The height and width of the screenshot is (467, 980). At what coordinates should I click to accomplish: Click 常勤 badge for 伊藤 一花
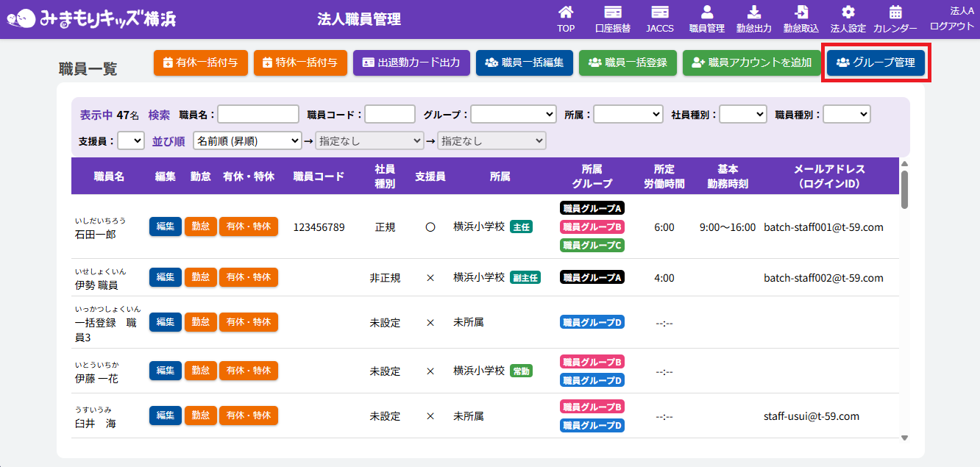[x=522, y=371]
